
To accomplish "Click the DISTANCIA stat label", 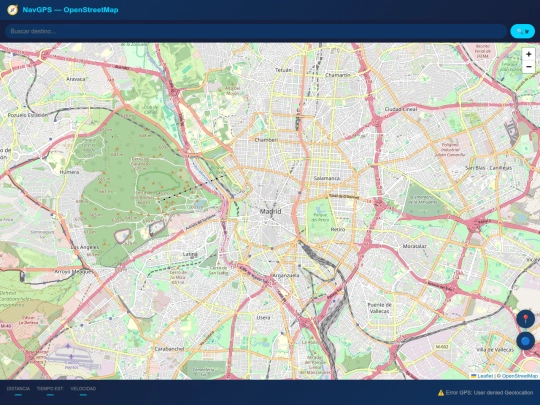I will click(x=18, y=389).
